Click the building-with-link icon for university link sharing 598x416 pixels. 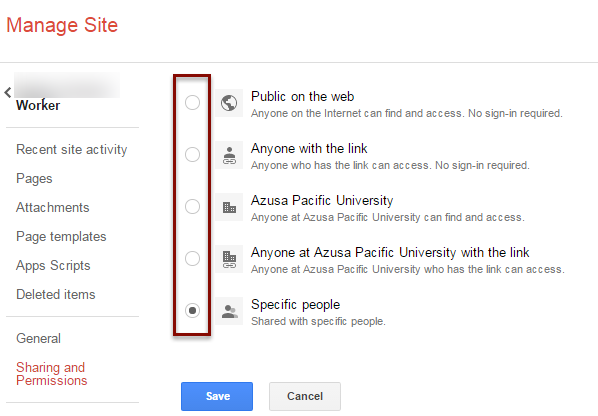229,259
